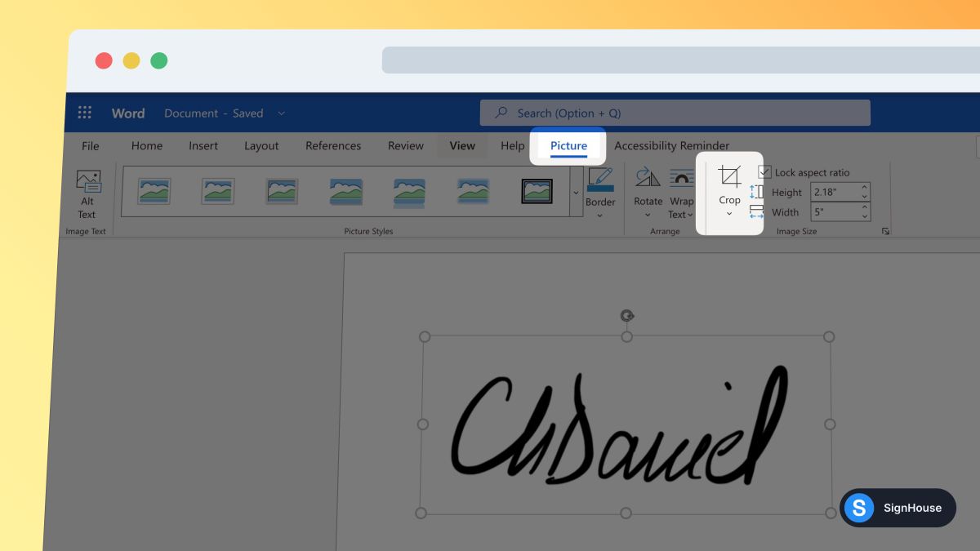Select the framed picture style thumbnail
This screenshot has height=551, width=980.
pos(537,190)
